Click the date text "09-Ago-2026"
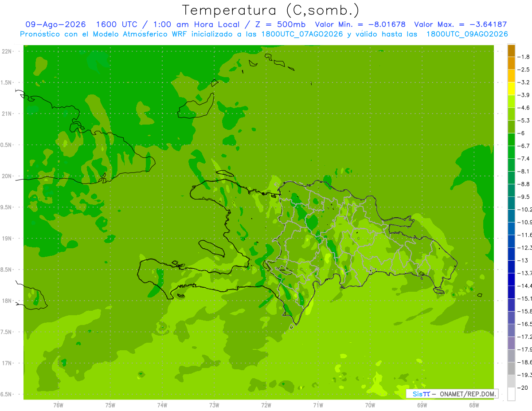Screen dimensions: 532x411 click(x=56, y=24)
